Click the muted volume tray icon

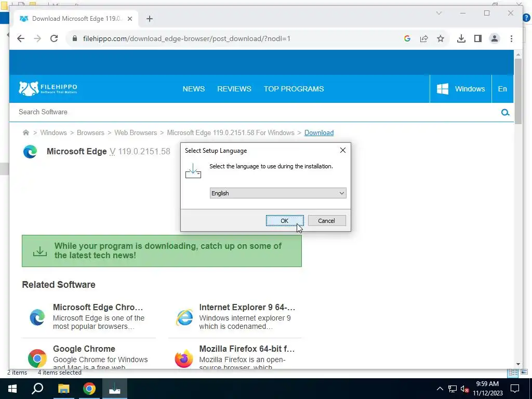[x=464, y=389]
